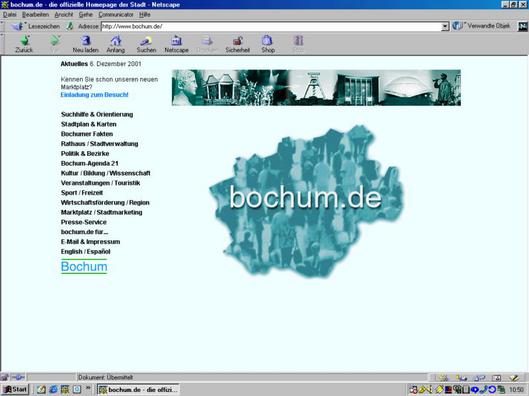Click the bochum.de city map graphic
The image size is (529, 396).
tap(306, 201)
